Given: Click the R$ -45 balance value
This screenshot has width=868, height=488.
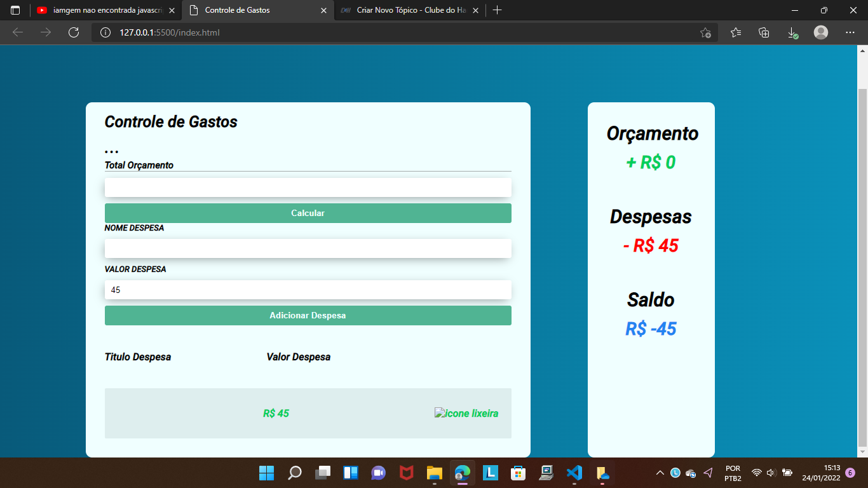Looking at the screenshot, I should 651,329.
